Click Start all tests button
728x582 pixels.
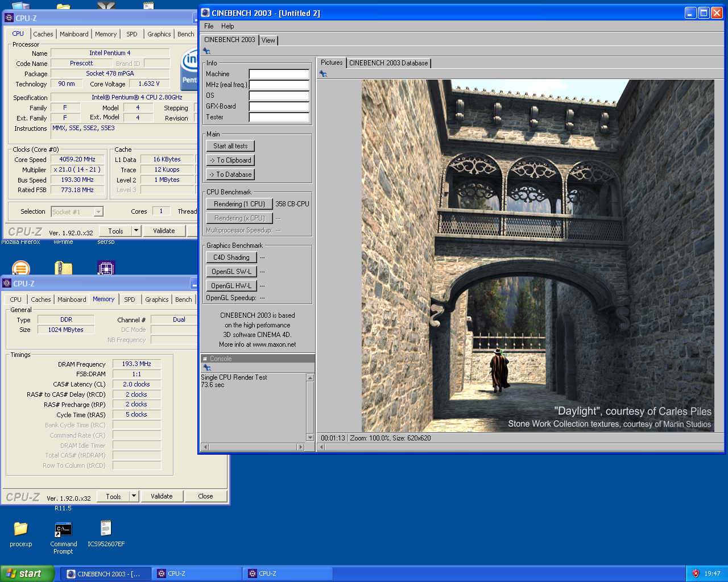pyautogui.click(x=230, y=146)
